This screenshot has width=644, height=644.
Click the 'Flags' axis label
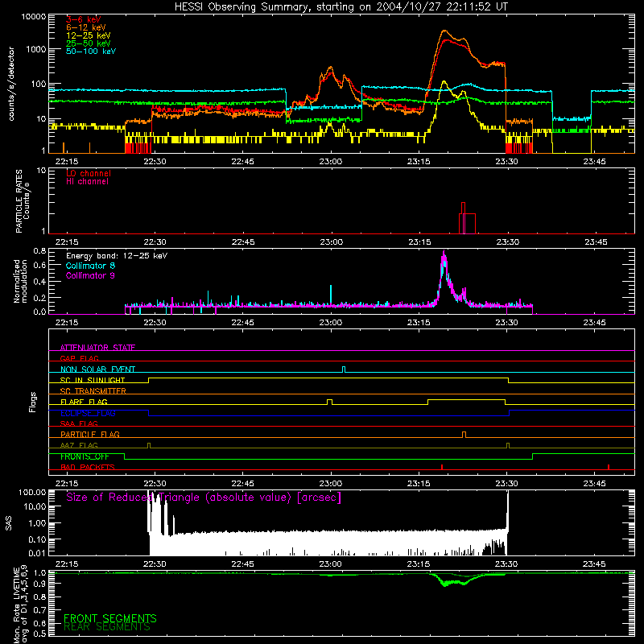32,402
